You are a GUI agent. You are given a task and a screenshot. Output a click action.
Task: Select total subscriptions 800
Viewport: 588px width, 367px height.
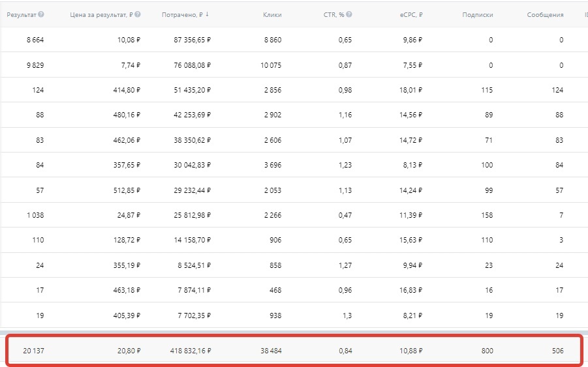pyautogui.click(x=487, y=351)
